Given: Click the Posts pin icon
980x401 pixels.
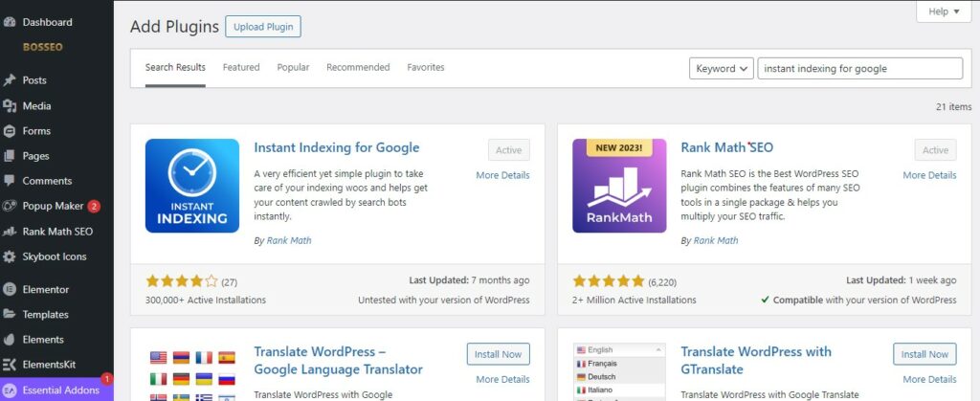Looking at the screenshot, I should pyautogui.click(x=9, y=80).
